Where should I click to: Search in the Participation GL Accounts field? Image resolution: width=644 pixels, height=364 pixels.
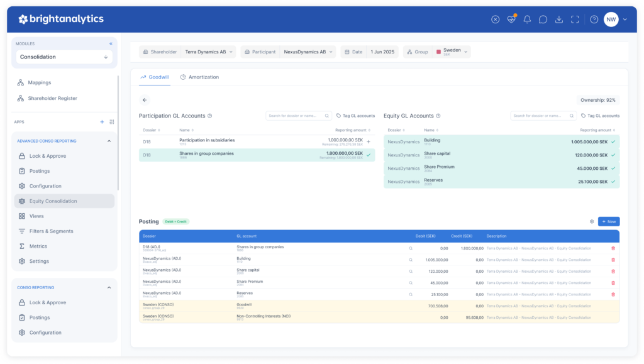(x=299, y=116)
